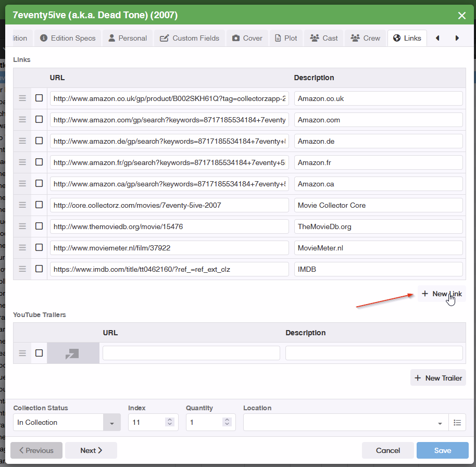Click the YouTube trailer thumbnail placeholder

(73, 353)
